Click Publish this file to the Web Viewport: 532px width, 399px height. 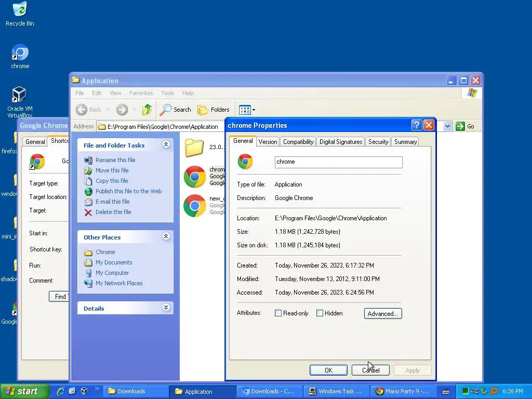tap(129, 191)
